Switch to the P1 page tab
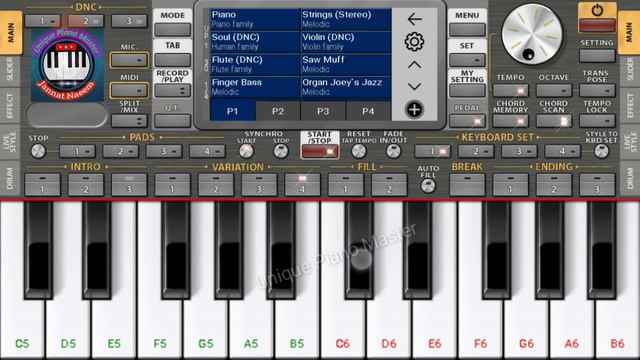 coord(233,111)
